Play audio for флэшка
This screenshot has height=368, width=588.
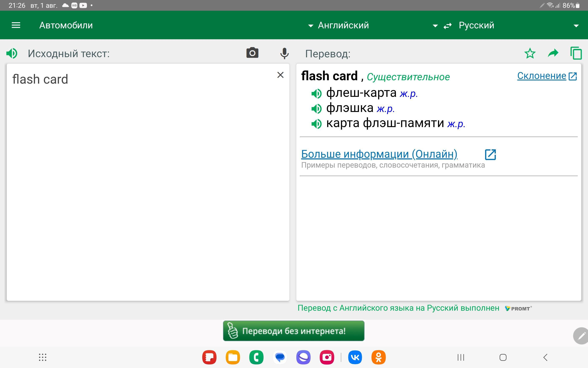click(x=316, y=109)
